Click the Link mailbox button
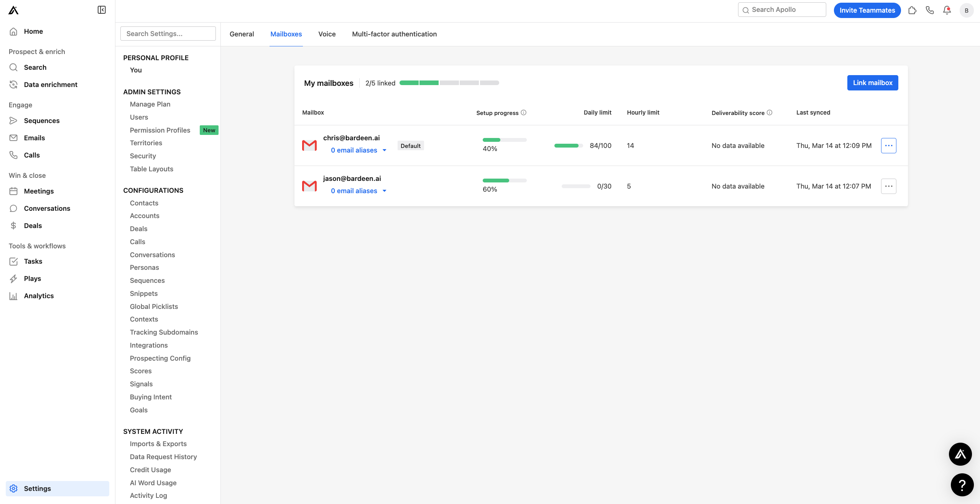 (872, 83)
